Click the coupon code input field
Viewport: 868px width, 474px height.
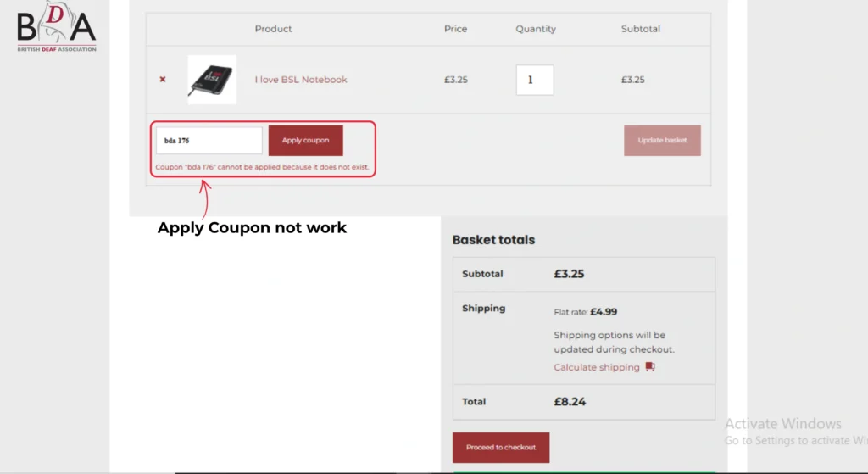tap(209, 141)
